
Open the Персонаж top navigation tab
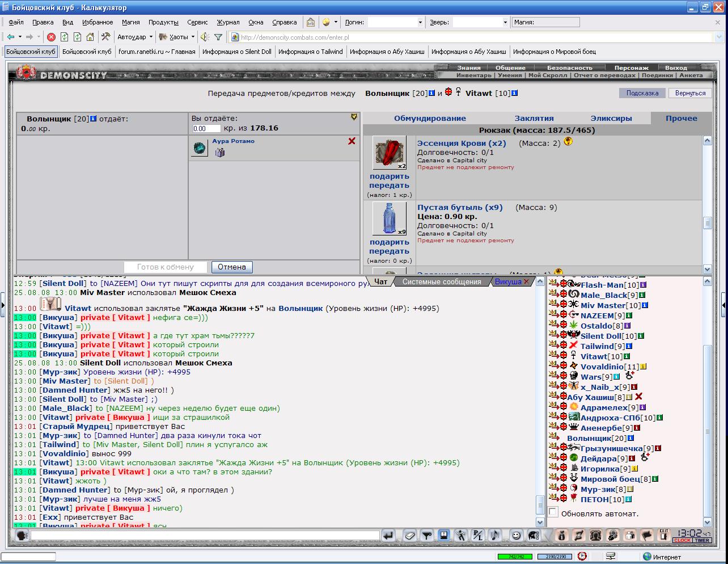631,68
